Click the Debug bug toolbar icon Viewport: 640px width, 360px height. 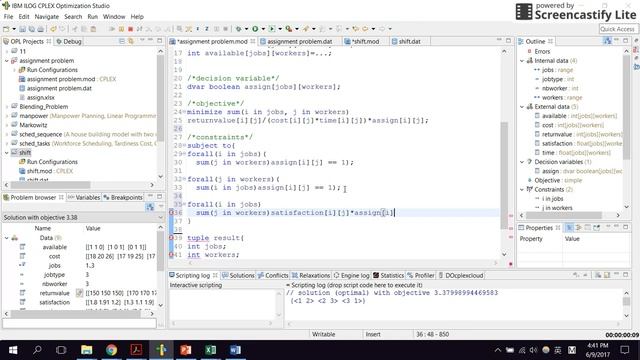click(238, 29)
